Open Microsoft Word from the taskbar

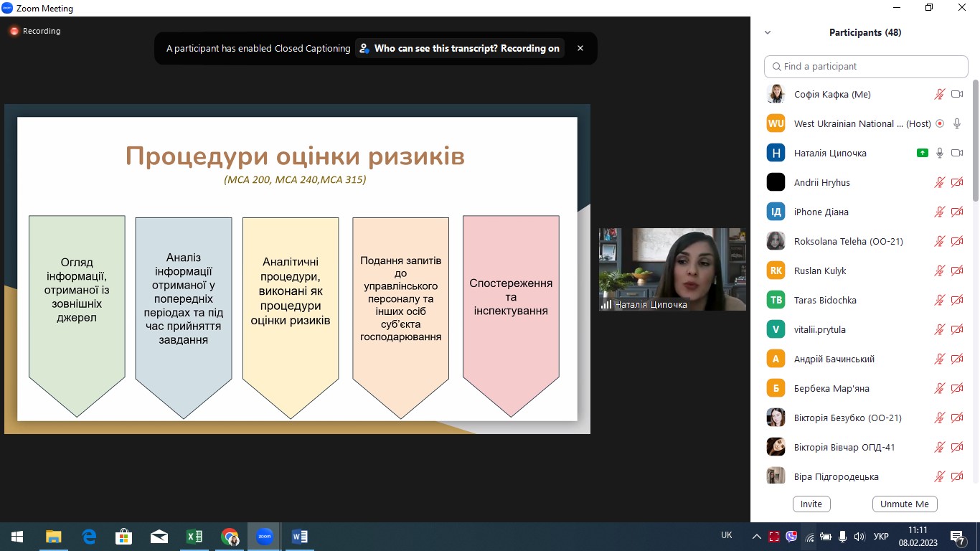[x=299, y=536]
